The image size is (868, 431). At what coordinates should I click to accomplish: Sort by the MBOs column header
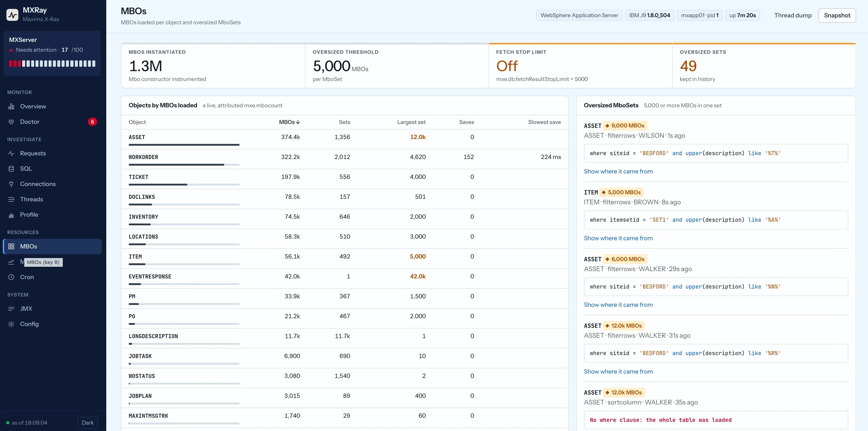click(289, 122)
